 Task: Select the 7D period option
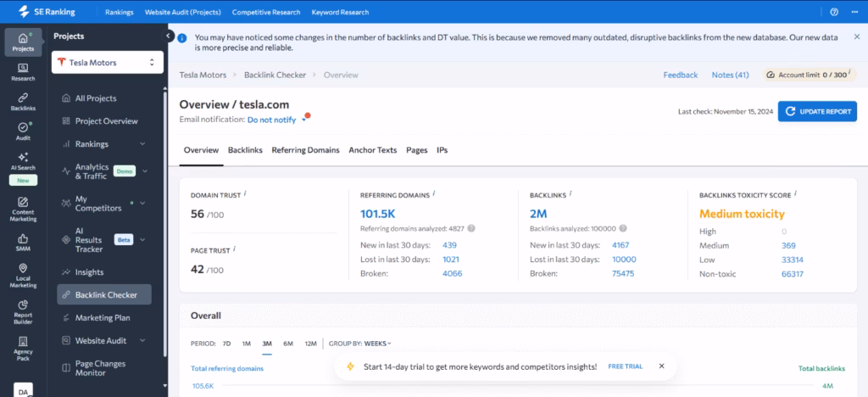[x=226, y=344]
